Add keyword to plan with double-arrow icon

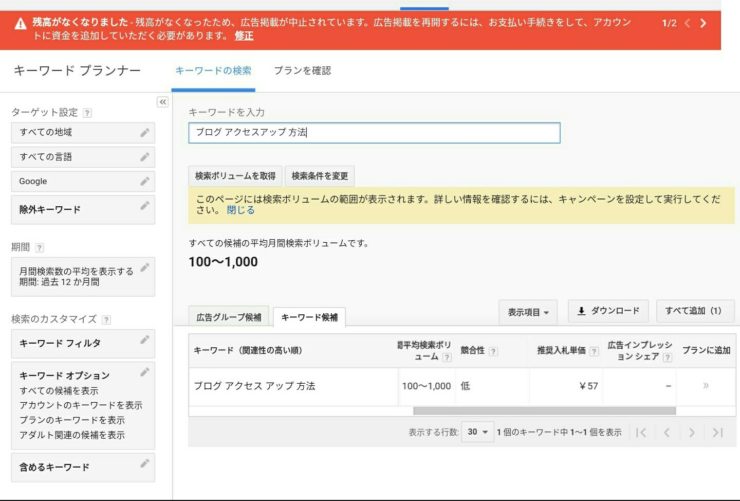706,386
